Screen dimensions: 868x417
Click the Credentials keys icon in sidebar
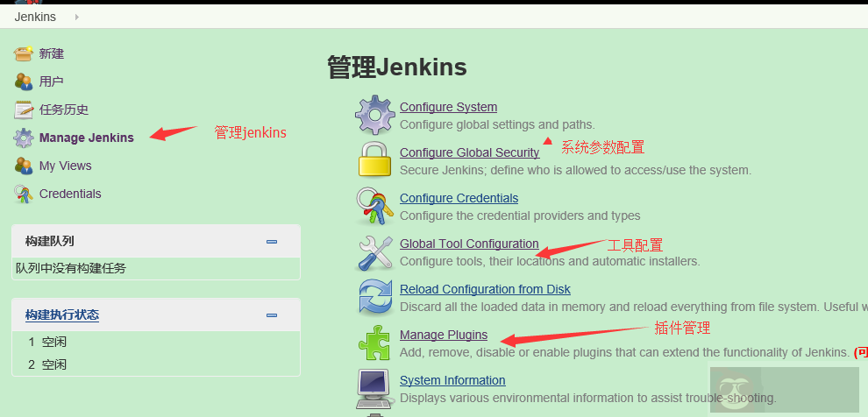(24, 194)
